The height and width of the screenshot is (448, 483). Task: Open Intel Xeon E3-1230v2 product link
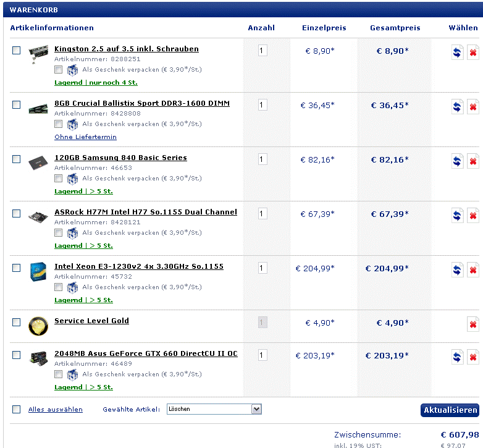click(x=139, y=266)
